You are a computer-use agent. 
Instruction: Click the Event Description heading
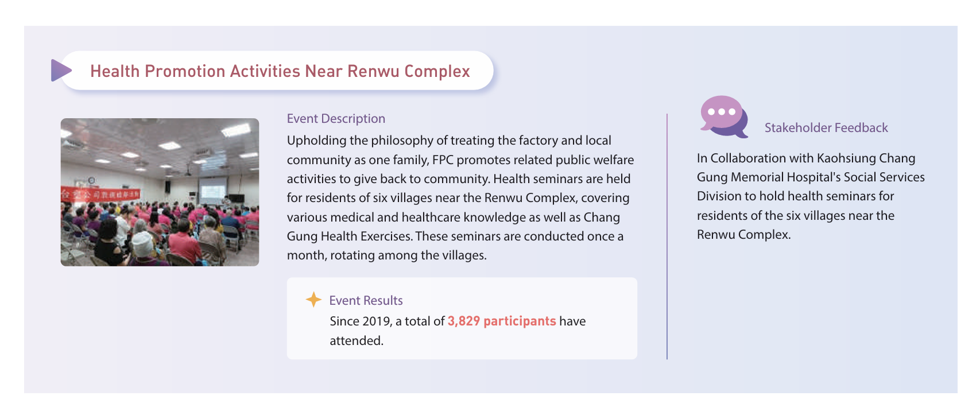(336, 119)
